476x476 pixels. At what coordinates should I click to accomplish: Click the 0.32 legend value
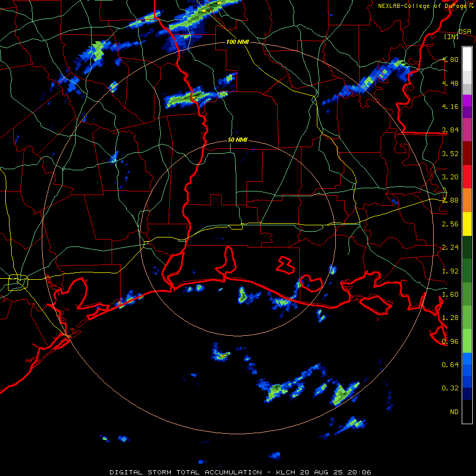pyautogui.click(x=450, y=388)
